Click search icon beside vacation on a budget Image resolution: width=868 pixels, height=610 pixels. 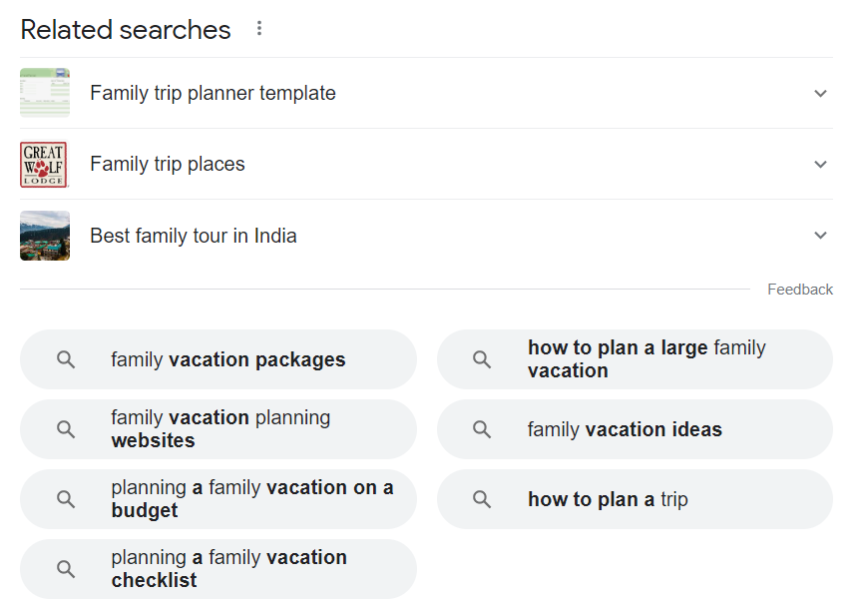tap(66, 499)
